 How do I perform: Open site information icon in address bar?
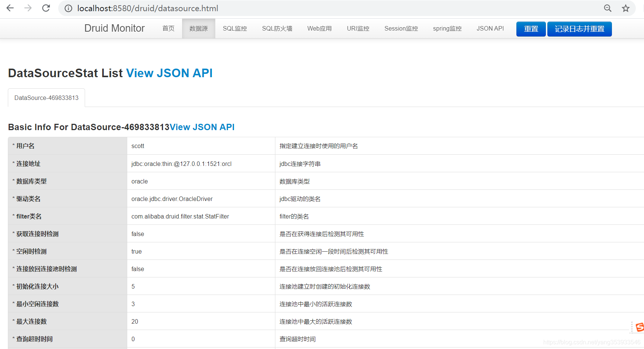tap(68, 8)
